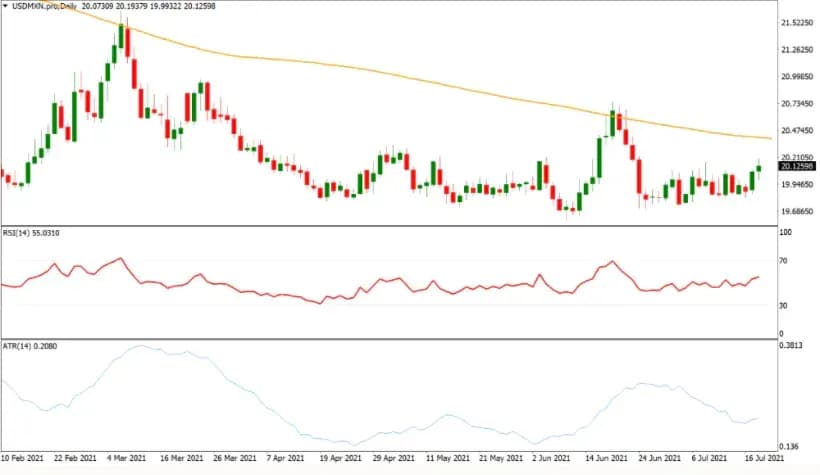Click the 26 Mar 2021 date label
820x475 pixels.
235,458
